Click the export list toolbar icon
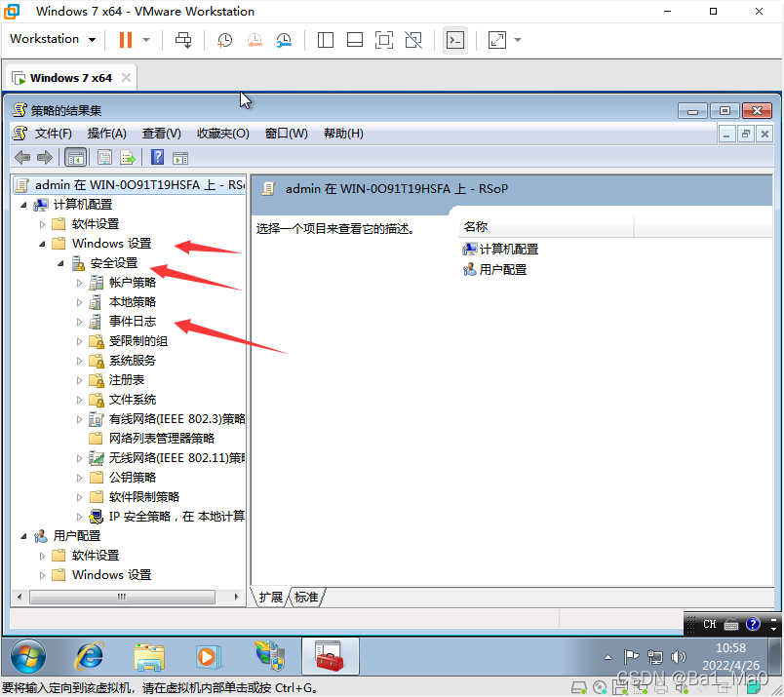784x697 pixels. tap(128, 158)
